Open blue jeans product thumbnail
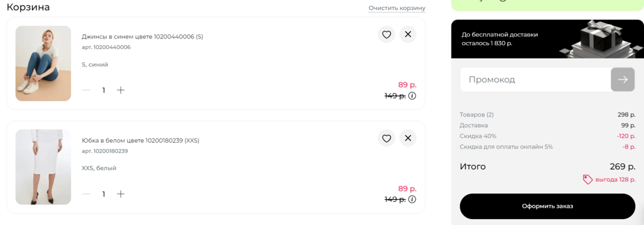Screen dimensions: 644x225 coord(43,63)
